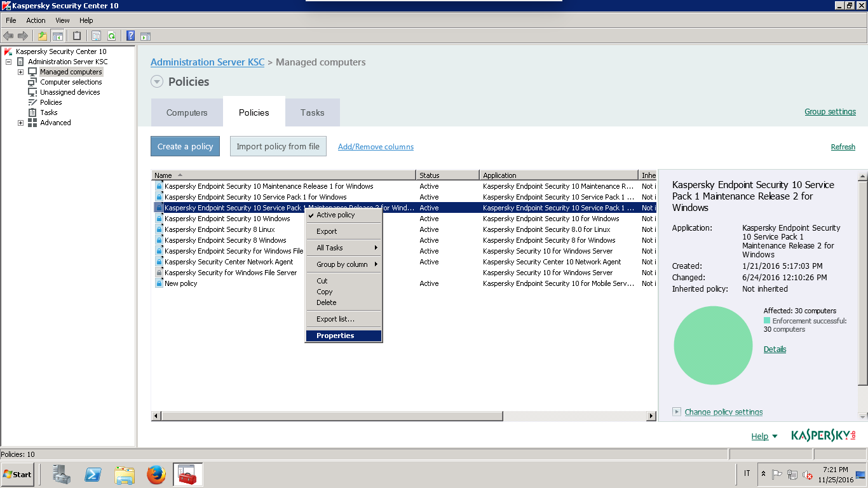The image size is (868, 488).
Task: Click the Advanced grid icon in the tree
Action: 32,123
